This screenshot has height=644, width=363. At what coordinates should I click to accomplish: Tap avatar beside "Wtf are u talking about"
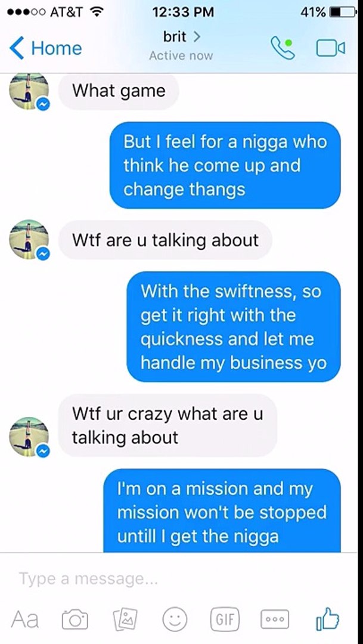tap(29, 240)
